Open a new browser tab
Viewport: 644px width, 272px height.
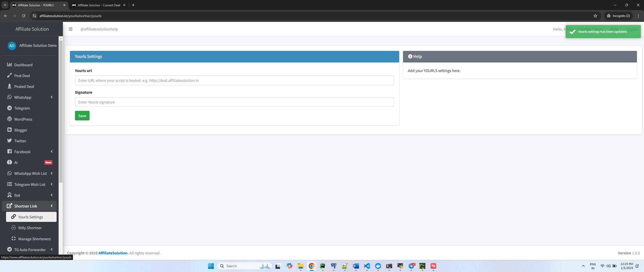coord(133,5)
